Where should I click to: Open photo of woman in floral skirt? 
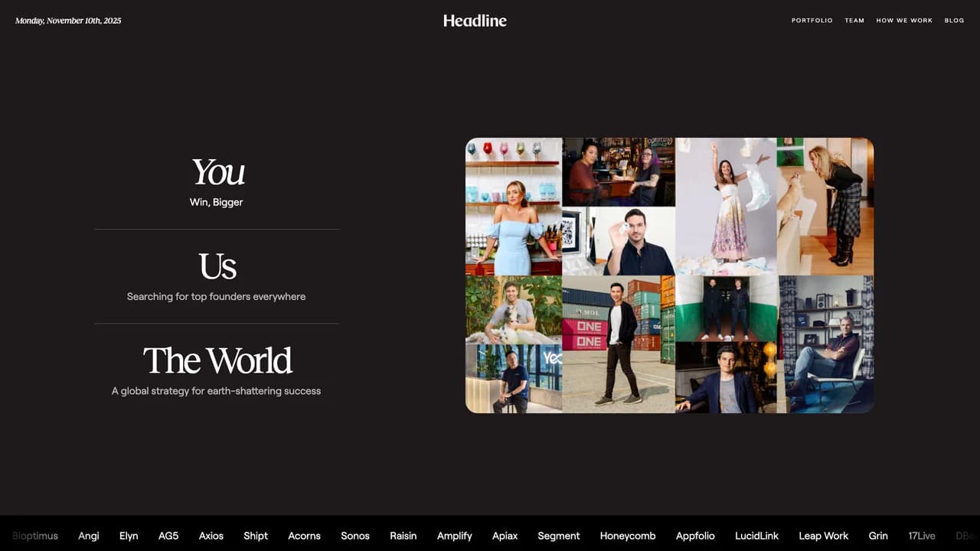coord(726,207)
